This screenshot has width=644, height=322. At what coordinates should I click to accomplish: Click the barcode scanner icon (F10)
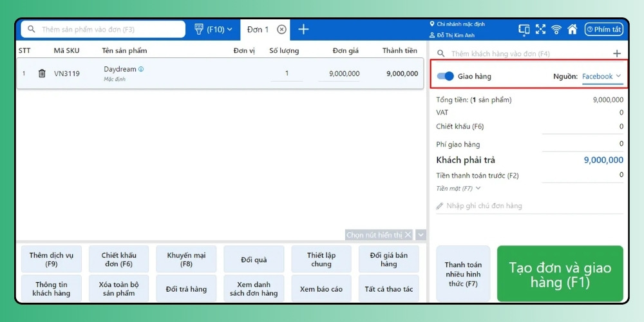coord(199,29)
